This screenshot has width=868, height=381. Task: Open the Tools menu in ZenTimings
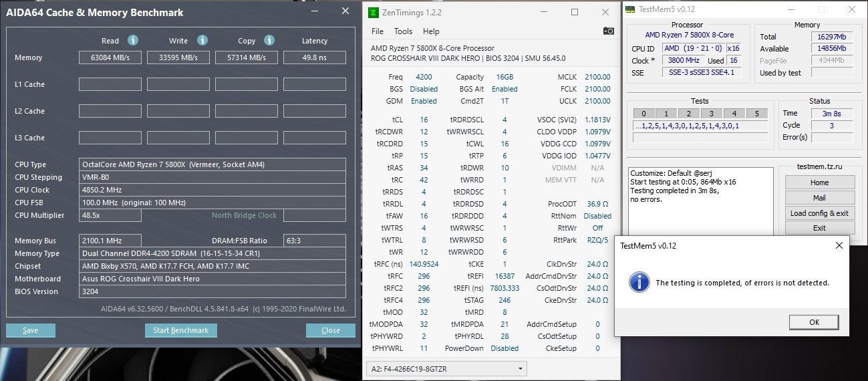[403, 31]
